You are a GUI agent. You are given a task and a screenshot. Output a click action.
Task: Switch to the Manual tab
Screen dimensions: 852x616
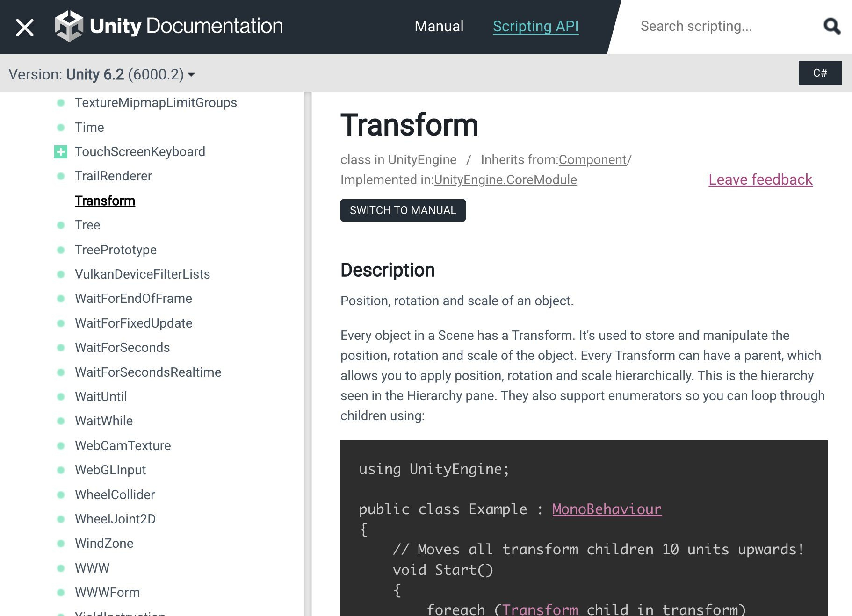pyautogui.click(x=439, y=26)
